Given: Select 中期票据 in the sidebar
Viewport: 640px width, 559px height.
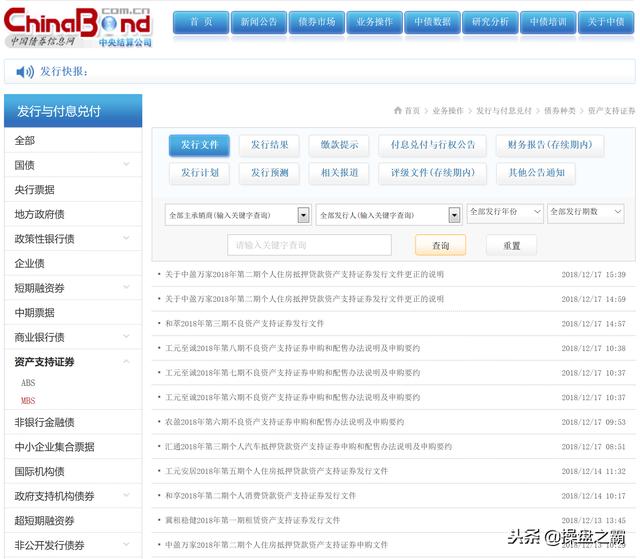Looking at the screenshot, I should coord(34,313).
